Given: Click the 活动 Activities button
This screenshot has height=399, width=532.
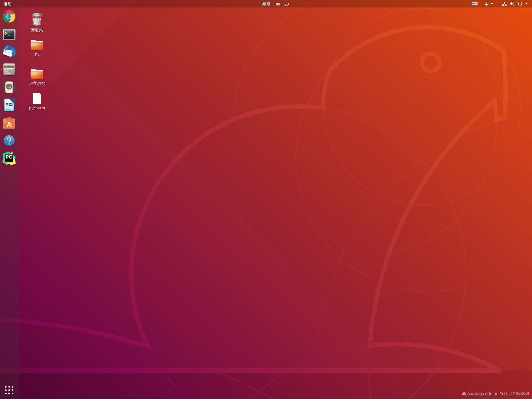Looking at the screenshot, I should click(x=7, y=4).
